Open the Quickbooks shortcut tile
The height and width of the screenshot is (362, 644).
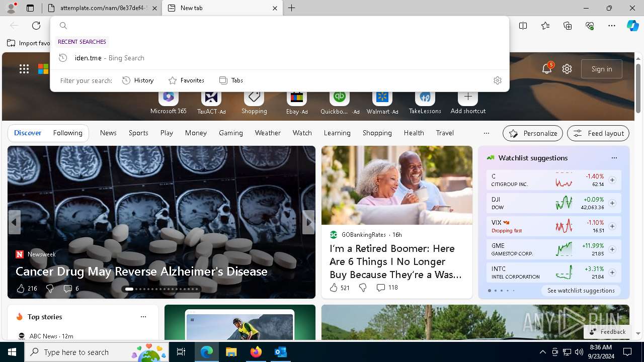click(x=340, y=102)
